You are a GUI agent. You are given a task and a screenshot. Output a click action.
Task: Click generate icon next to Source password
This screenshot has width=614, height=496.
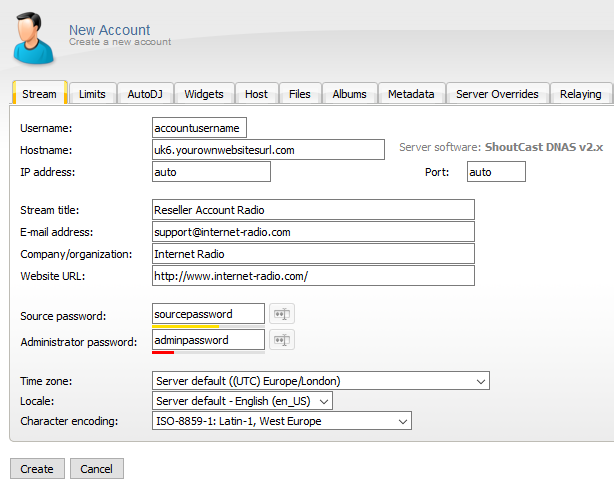[x=282, y=314]
